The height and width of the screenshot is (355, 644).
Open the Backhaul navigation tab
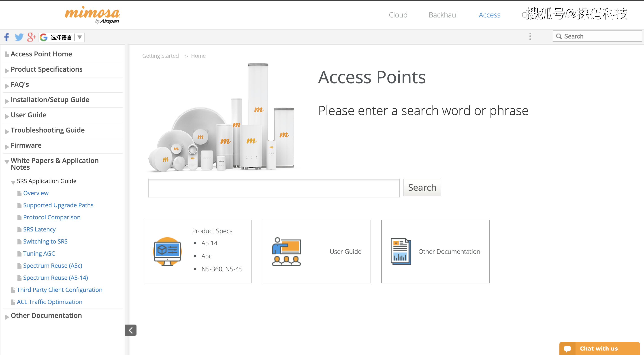click(x=443, y=15)
